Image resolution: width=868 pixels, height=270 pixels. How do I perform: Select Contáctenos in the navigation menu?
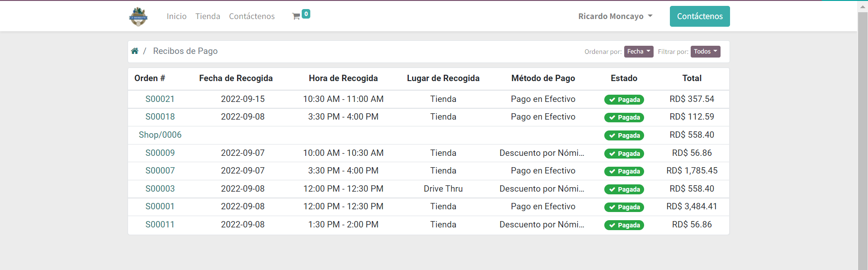(251, 16)
